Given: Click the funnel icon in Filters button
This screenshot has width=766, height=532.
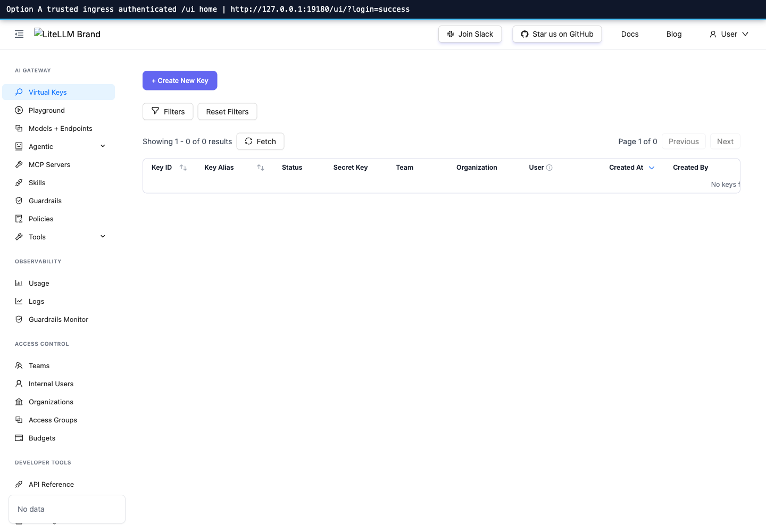Looking at the screenshot, I should pos(155,111).
